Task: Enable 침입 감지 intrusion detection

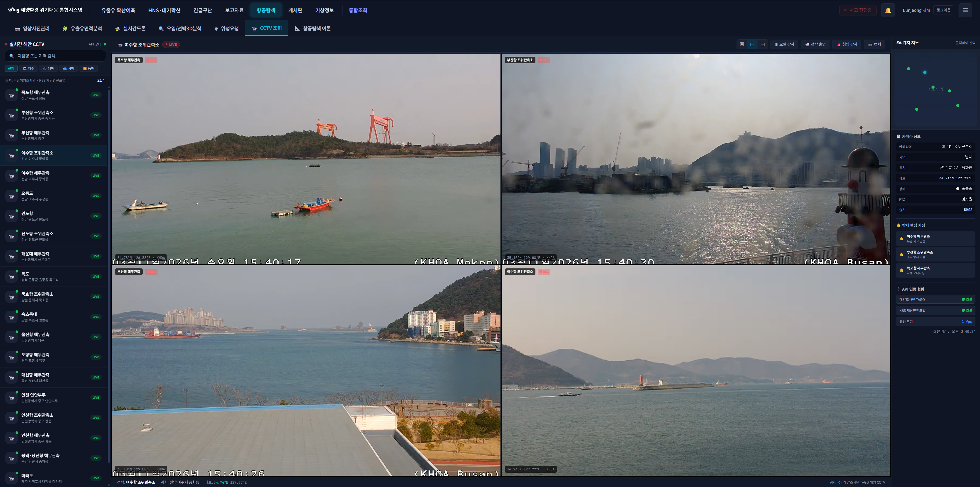Action: coord(847,44)
